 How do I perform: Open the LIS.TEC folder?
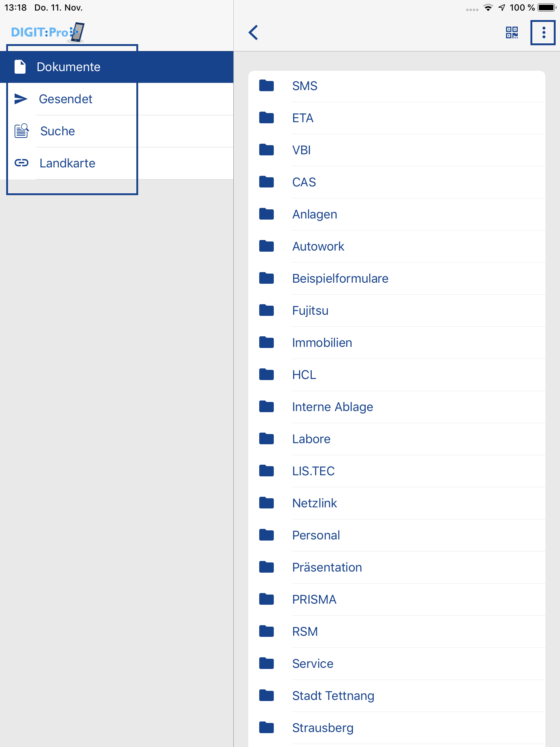[313, 471]
